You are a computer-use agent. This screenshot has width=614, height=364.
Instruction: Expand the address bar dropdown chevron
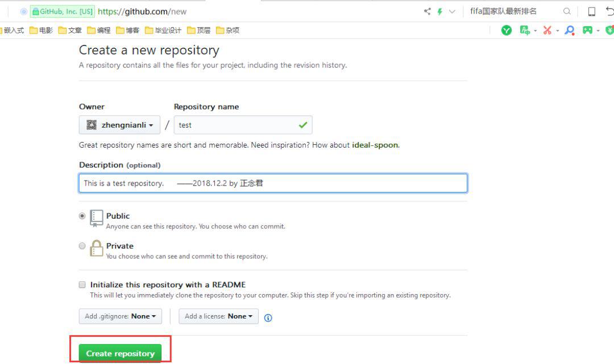pos(453,11)
